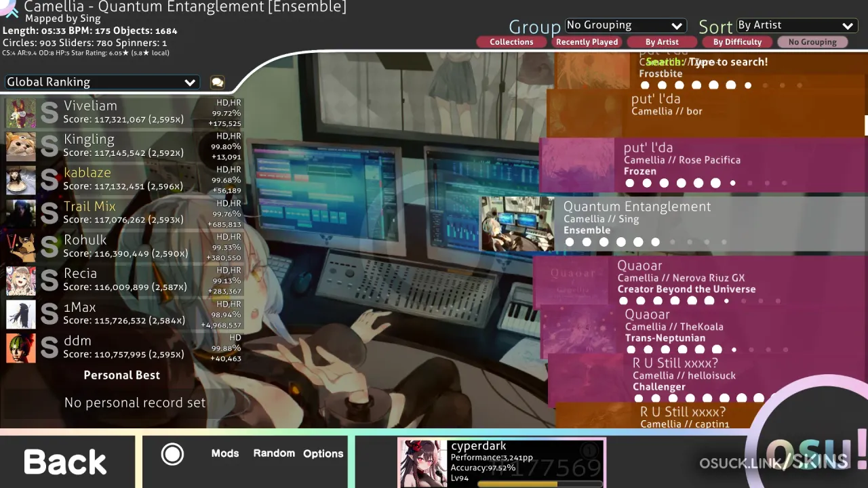Click Kingling's score 117,145,542 line
Viewport: 868px width, 488px height.
123,153
